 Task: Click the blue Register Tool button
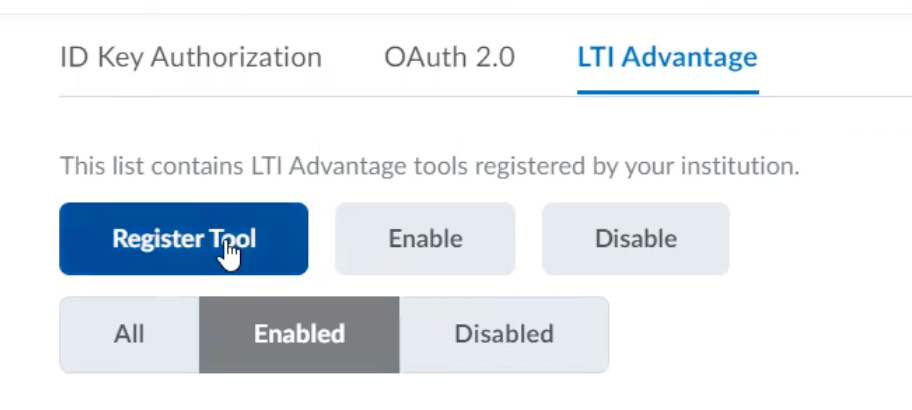click(x=184, y=238)
